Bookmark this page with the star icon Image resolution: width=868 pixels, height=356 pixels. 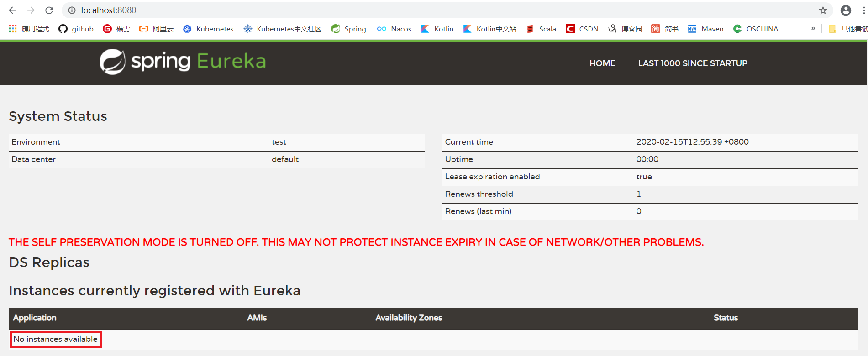click(x=823, y=10)
